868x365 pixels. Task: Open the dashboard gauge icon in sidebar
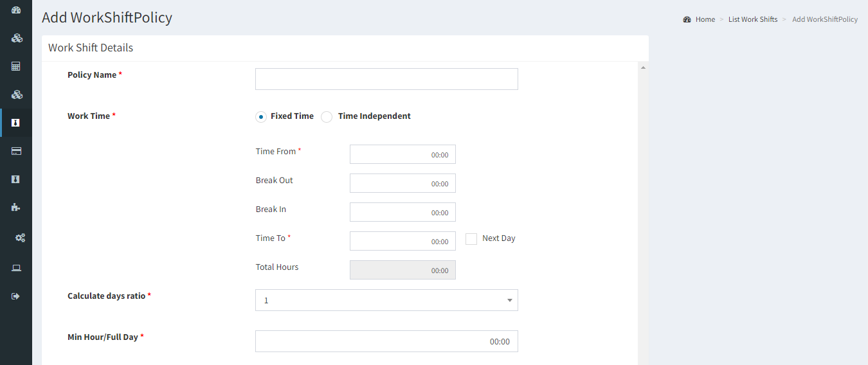(x=16, y=10)
